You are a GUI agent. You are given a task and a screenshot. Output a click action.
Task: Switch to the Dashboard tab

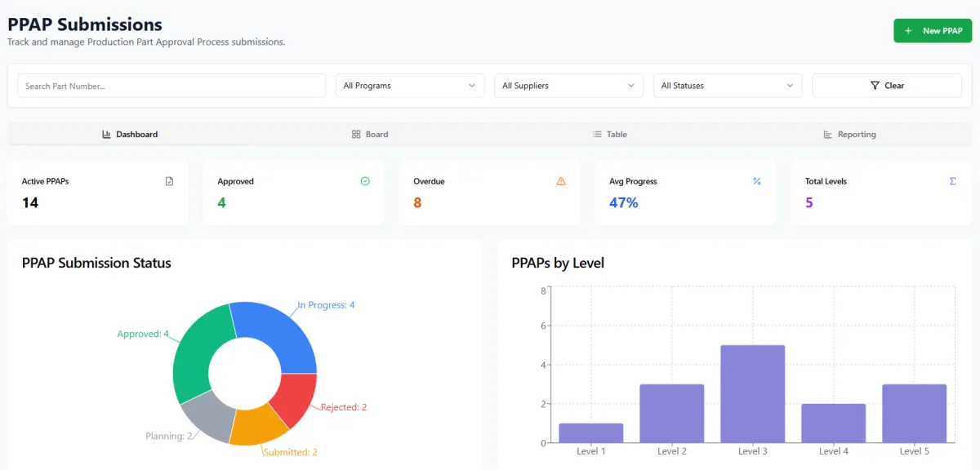pos(130,135)
